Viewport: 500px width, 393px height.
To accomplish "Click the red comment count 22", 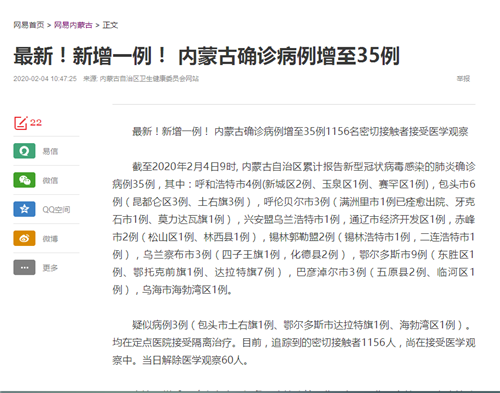I will coord(36,123).
